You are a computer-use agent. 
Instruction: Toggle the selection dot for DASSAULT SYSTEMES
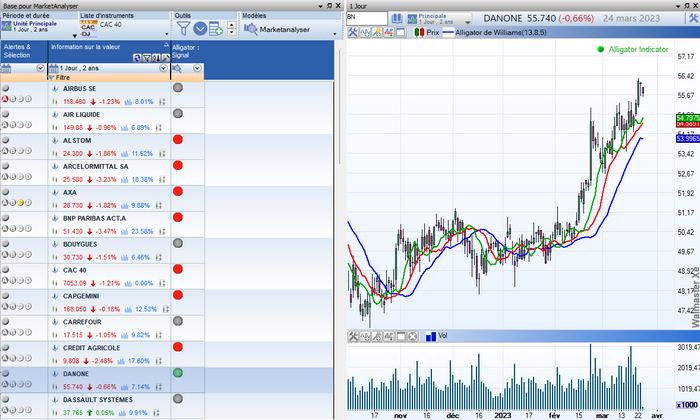point(5,399)
